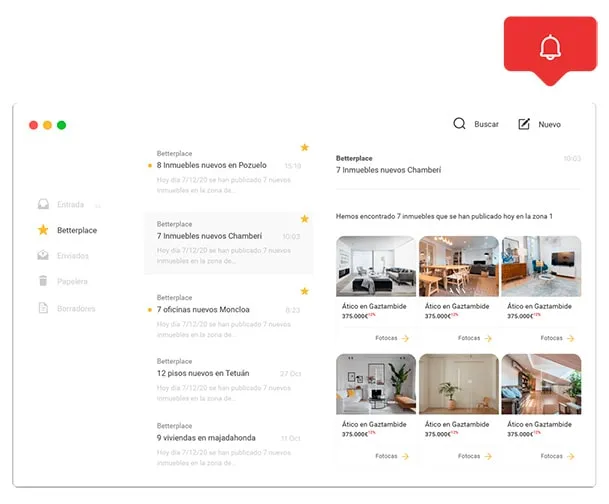609x504 pixels.
Task: Click the Buscar magnifier icon
Action: (x=459, y=123)
